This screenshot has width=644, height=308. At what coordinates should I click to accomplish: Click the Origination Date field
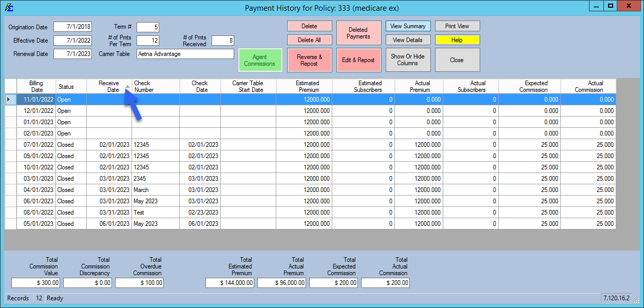click(x=73, y=27)
